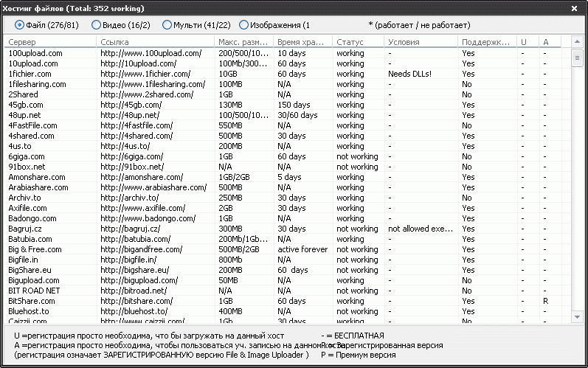The width and height of the screenshot is (588, 368).
Task: Select the BitShare.com row
Action: [283, 301]
